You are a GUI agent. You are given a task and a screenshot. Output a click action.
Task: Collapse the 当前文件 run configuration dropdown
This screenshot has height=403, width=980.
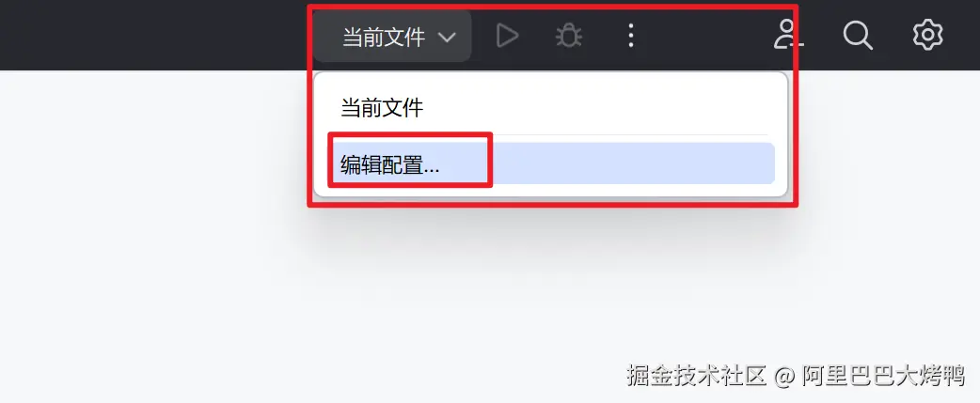pos(392,37)
